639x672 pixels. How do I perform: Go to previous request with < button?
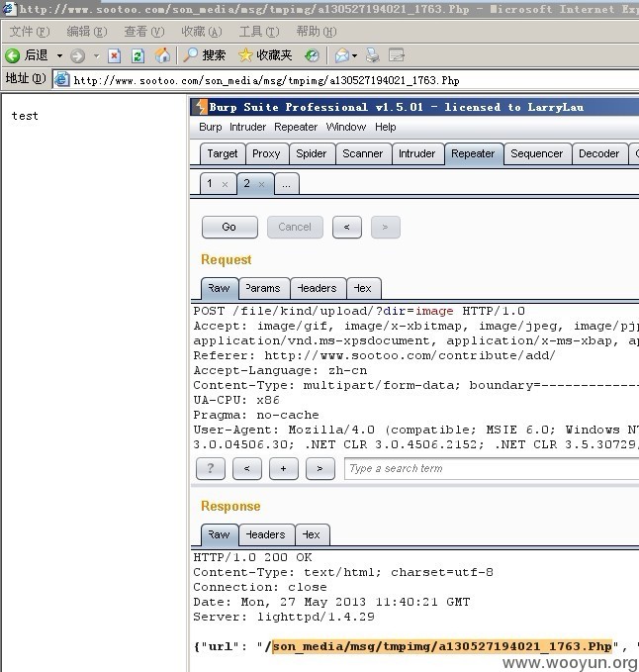(347, 228)
